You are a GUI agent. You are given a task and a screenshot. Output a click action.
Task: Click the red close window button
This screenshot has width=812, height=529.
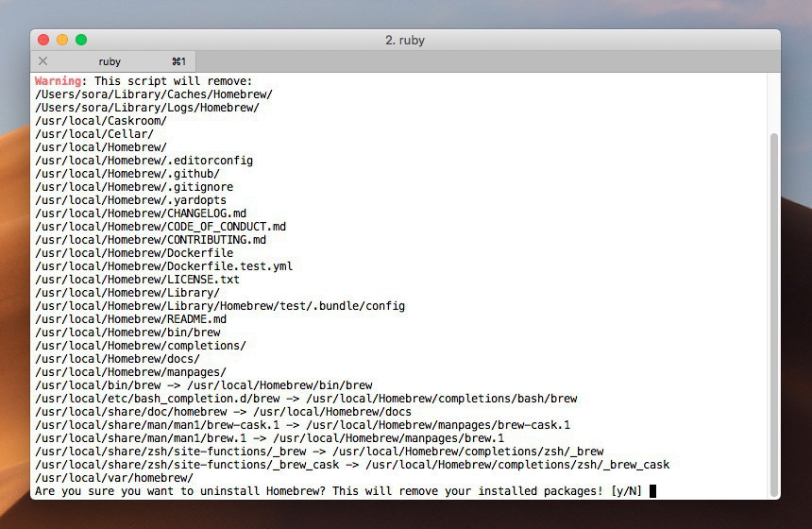[x=43, y=40]
